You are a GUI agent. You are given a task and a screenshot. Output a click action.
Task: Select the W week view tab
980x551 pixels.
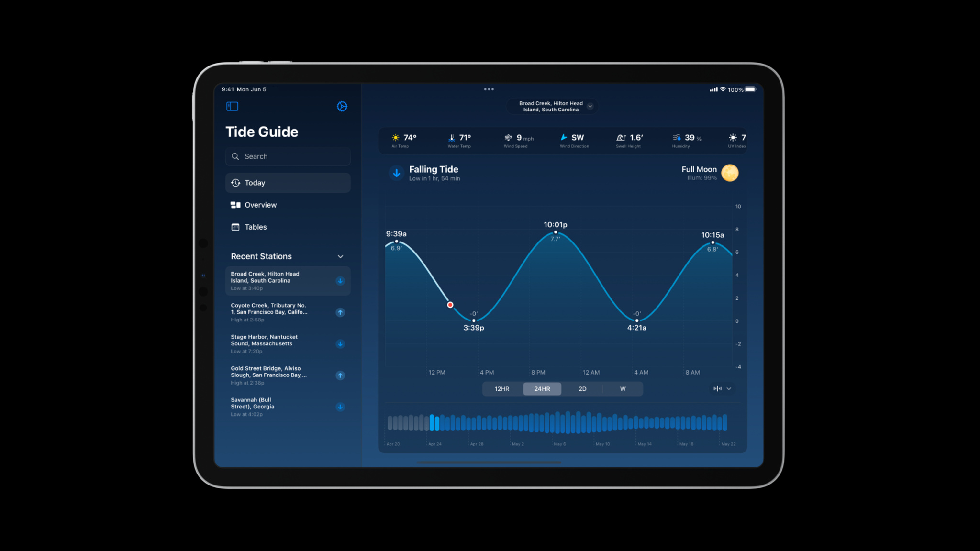[623, 388]
